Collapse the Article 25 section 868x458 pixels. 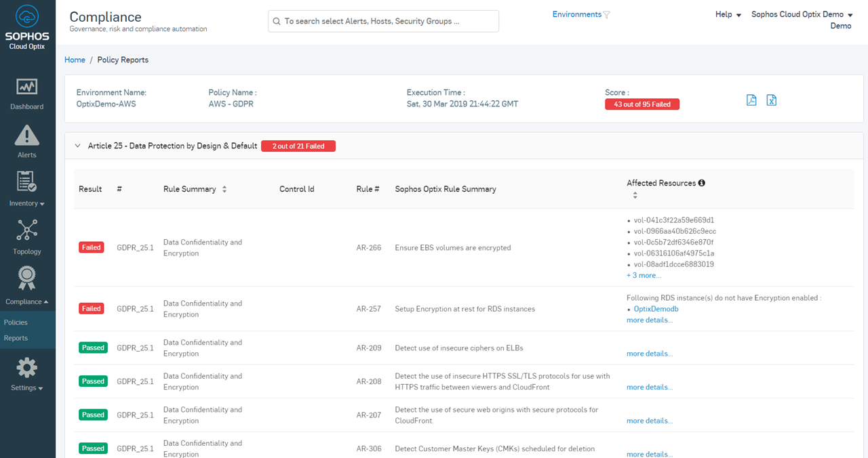tap(78, 146)
